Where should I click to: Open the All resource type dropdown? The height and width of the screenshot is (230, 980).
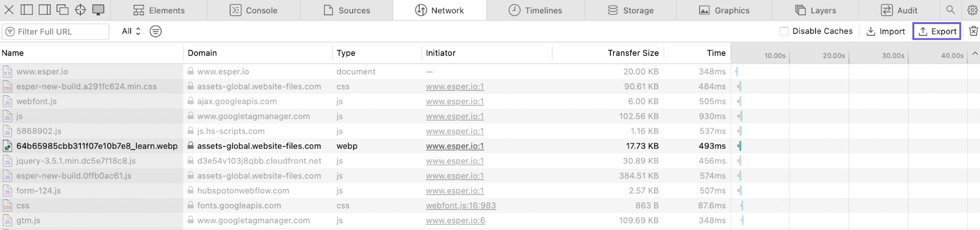(x=132, y=31)
